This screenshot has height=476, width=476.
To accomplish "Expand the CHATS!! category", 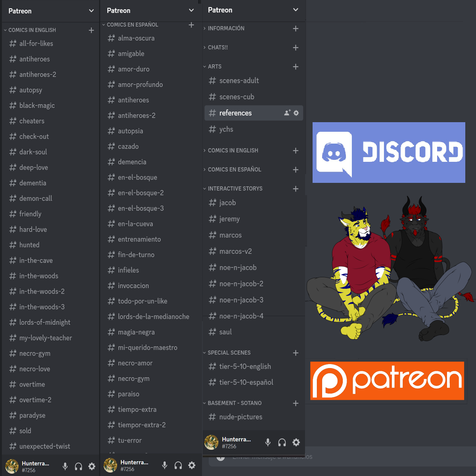I will [x=218, y=47].
